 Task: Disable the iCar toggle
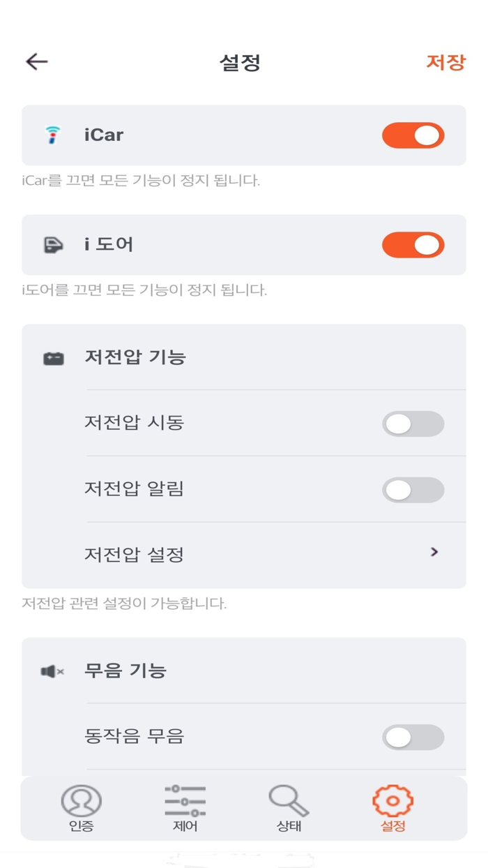(412, 135)
